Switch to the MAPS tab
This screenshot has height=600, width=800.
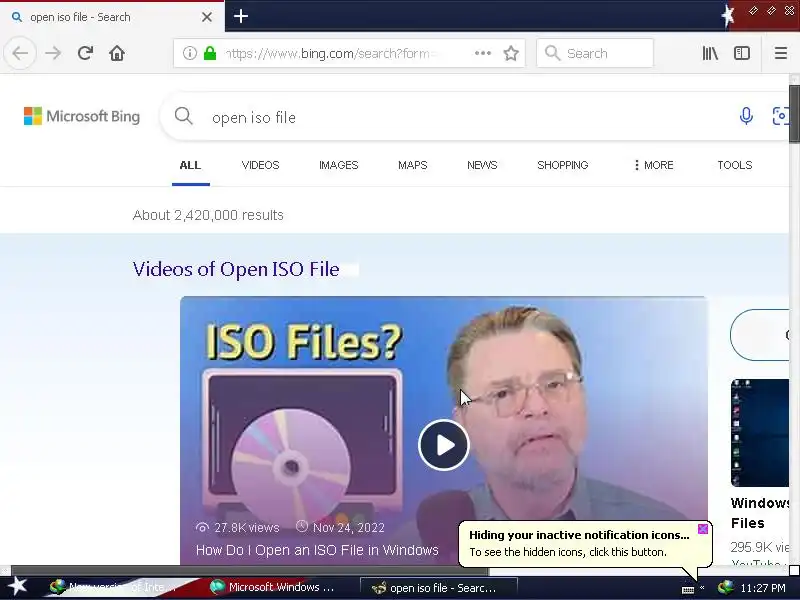click(x=412, y=165)
